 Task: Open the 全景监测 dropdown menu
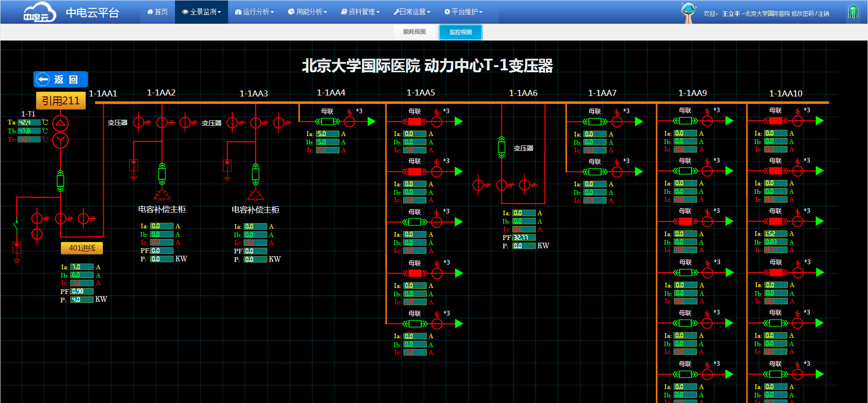pyautogui.click(x=202, y=12)
